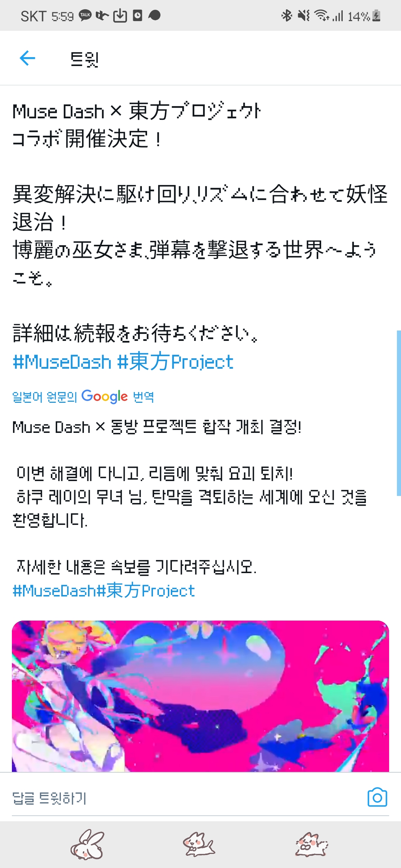Viewport: 401px width, 868px height.
Task: Tap the muted sound status icon
Action: [304, 16]
